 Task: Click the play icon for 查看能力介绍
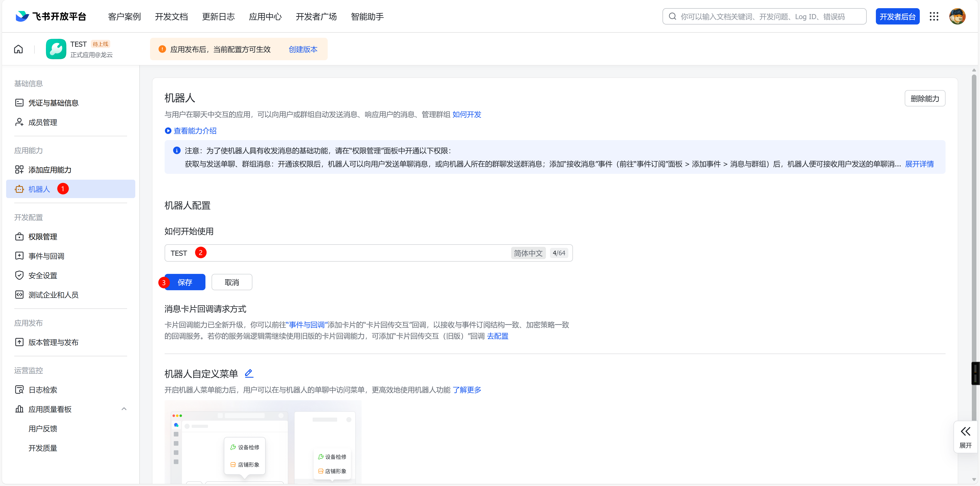point(168,130)
